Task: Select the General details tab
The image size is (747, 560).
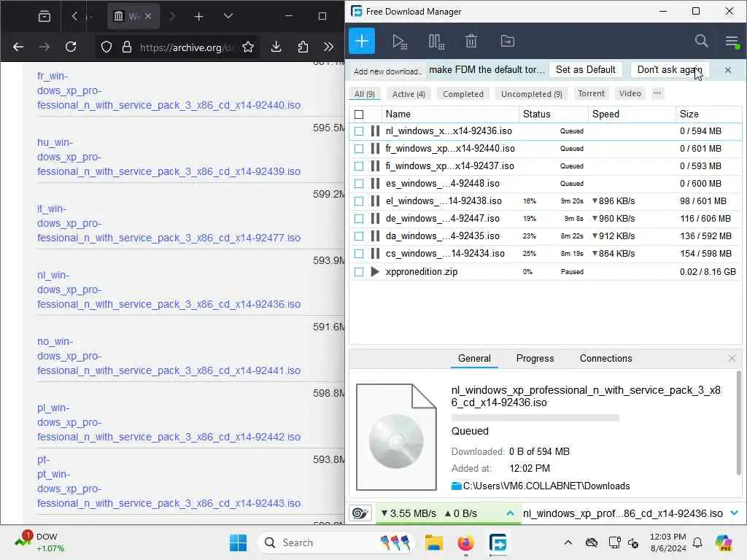Action: point(474,358)
